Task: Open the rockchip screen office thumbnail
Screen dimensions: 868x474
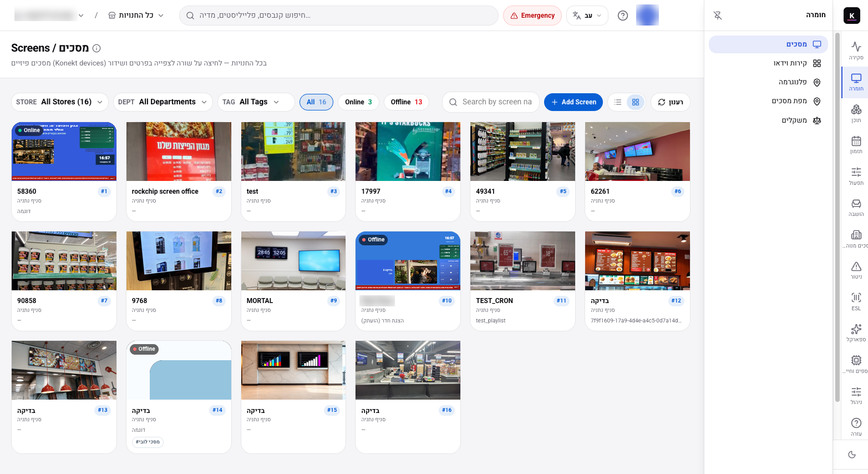Action: (179, 152)
